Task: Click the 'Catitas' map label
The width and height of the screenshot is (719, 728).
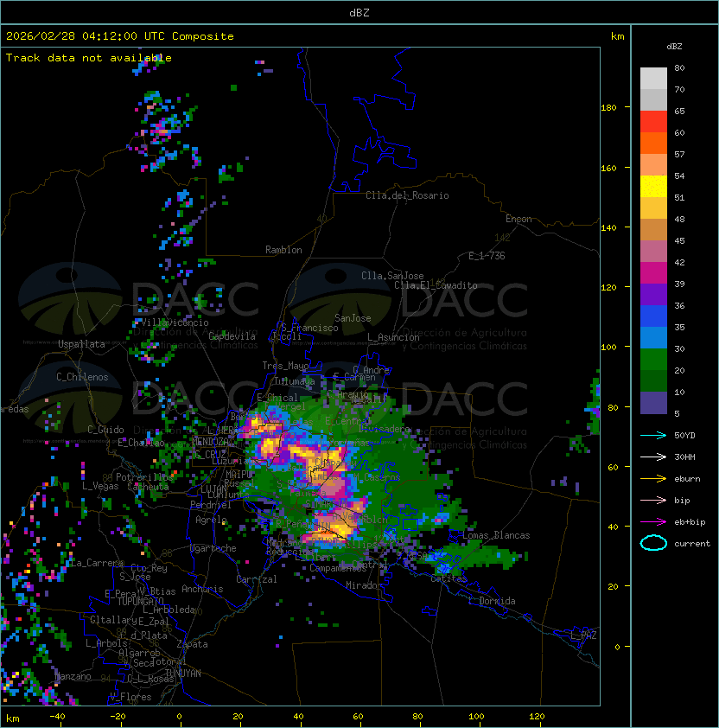Action: [x=449, y=579]
